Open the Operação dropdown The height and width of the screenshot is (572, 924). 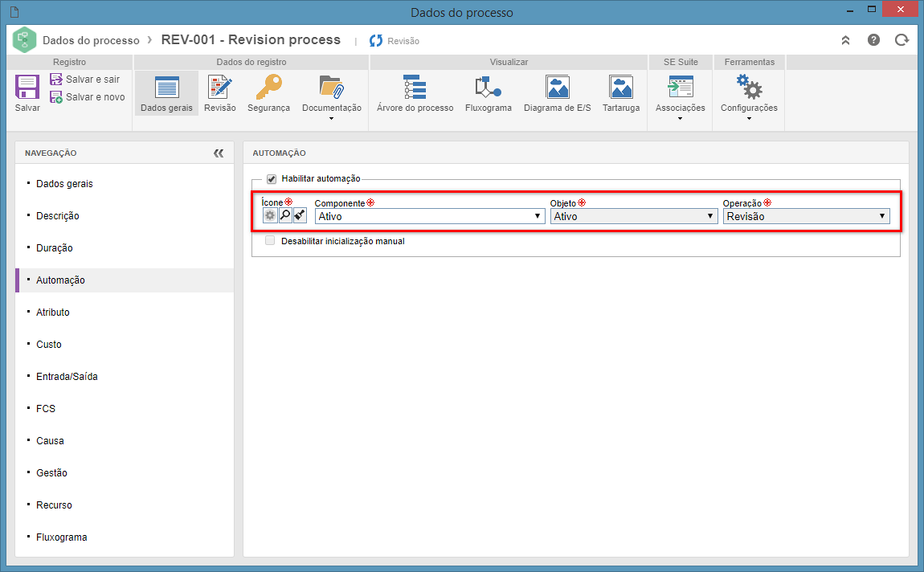[806, 216]
